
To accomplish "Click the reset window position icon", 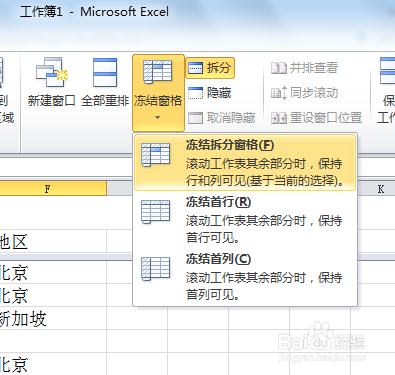I will pyautogui.click(x=279, y=118).
